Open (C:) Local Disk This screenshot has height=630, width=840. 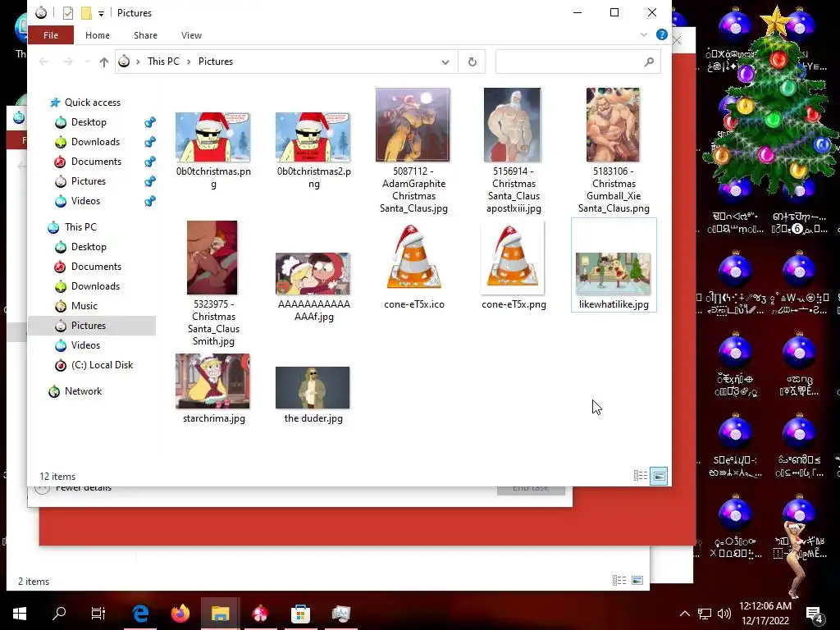pyautogui.click(x=102, y=365)
